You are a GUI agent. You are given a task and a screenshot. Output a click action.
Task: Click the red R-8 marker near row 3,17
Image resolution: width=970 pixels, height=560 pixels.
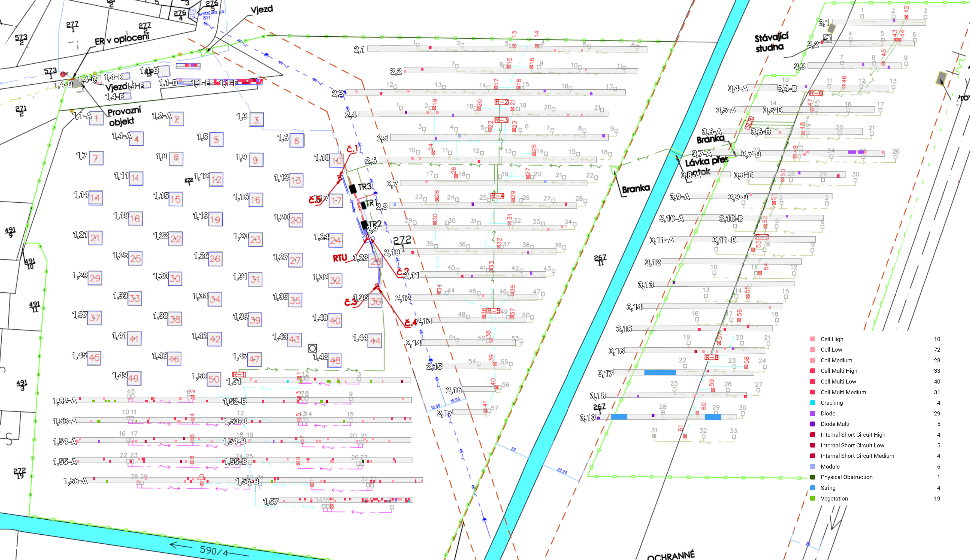pos(711,357)
